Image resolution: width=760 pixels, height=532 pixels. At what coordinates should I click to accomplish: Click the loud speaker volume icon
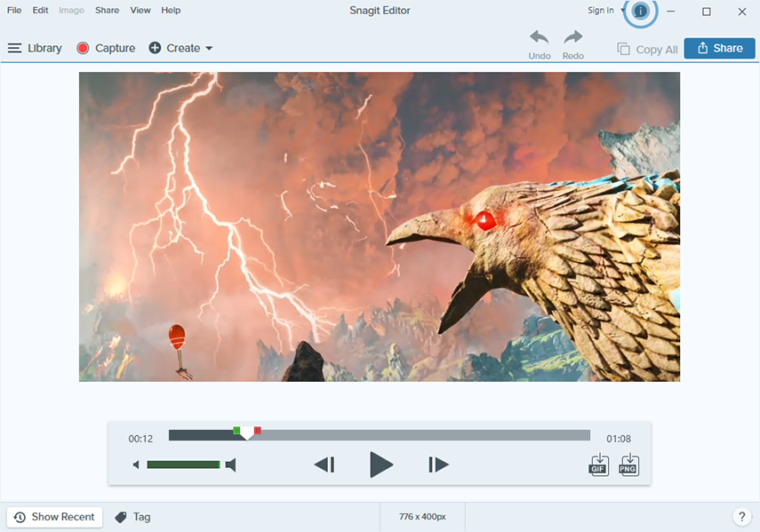pyautogui.click(x=231, y=465)
